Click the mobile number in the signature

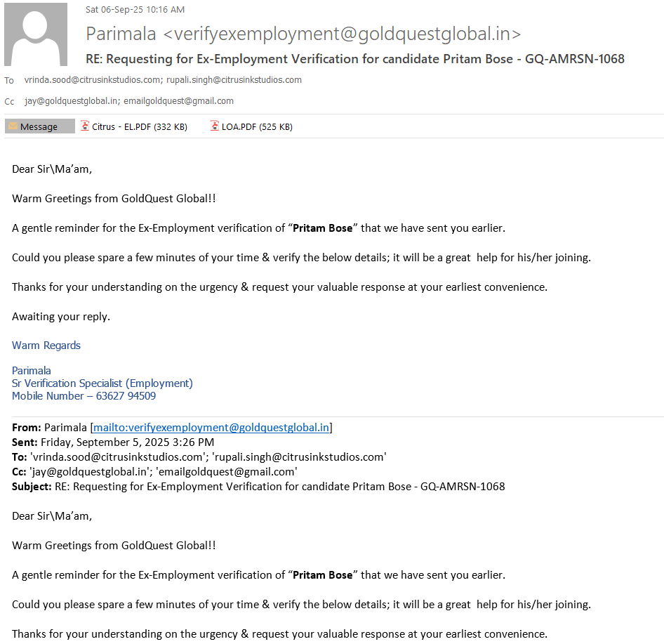84,396
